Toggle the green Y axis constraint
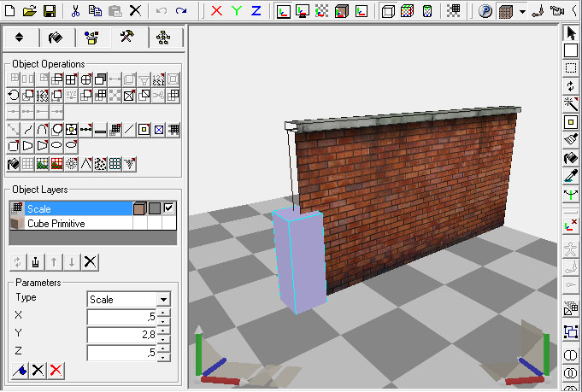Screen dimensions: 582x392 coord(237,11)
